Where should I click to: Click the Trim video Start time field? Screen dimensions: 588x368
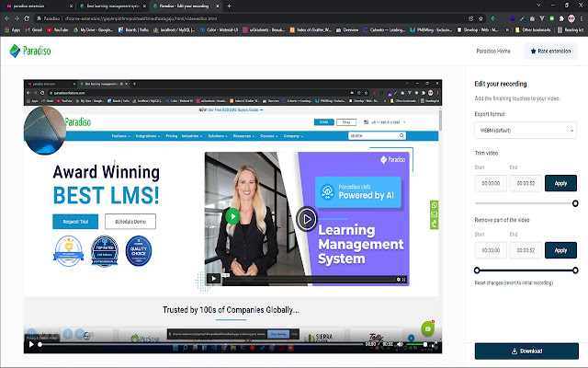pos(491,183)
